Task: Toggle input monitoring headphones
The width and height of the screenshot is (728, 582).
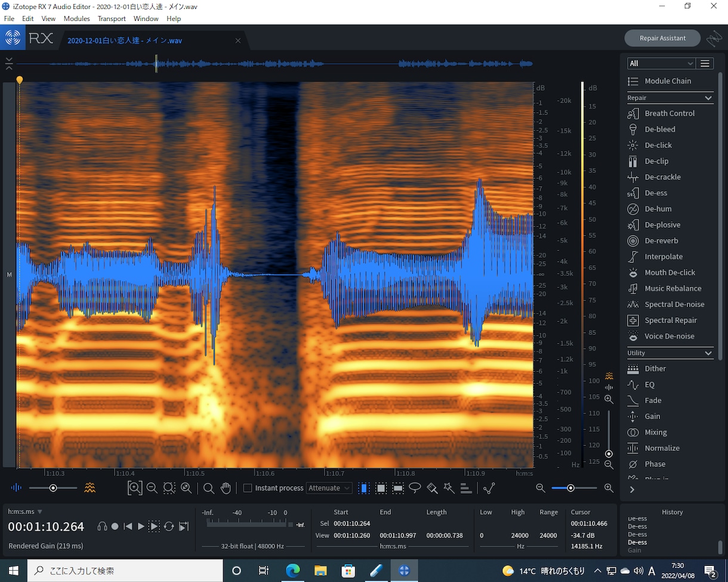Action: pos(102,527)
